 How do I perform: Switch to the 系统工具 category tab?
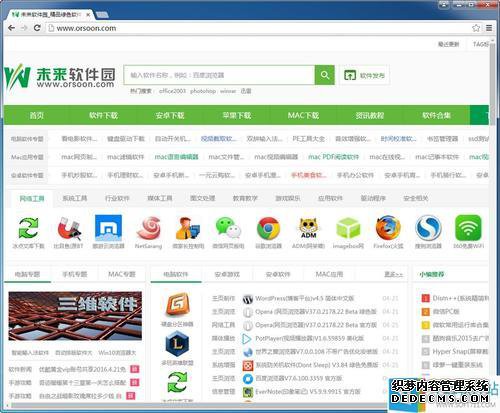[x=75, y=198]
